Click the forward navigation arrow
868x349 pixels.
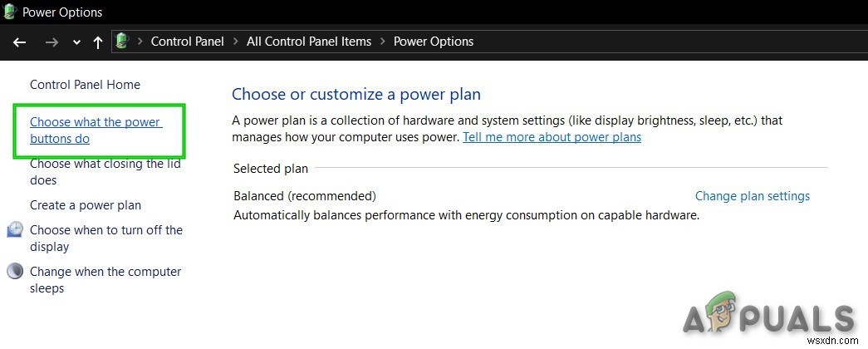[51, 42]
